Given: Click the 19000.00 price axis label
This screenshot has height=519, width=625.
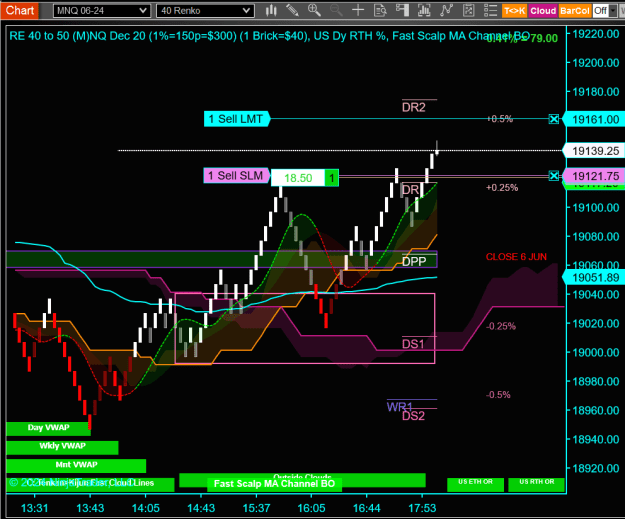Looking at the screenshot, I should pyautogui.click(x=596, y=352).
